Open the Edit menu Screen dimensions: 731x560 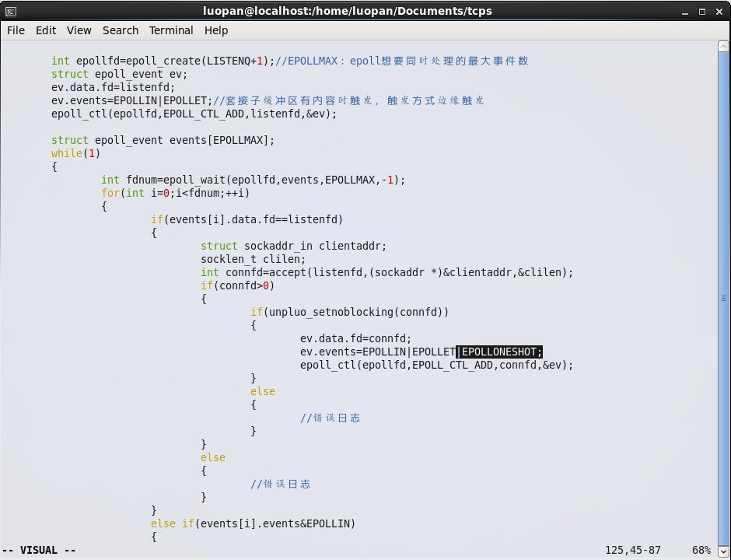pyautogui.click(x=46, y=30)
